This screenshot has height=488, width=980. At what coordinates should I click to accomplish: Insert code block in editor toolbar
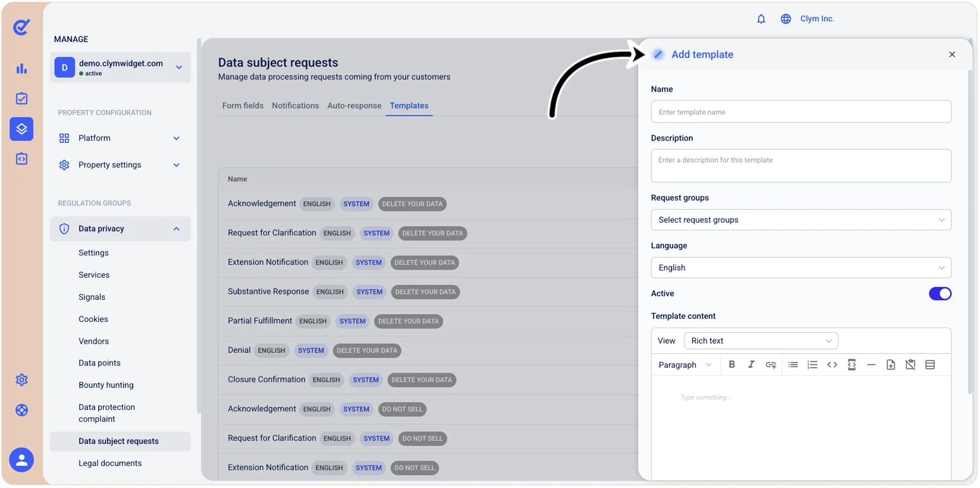point(832,364)
